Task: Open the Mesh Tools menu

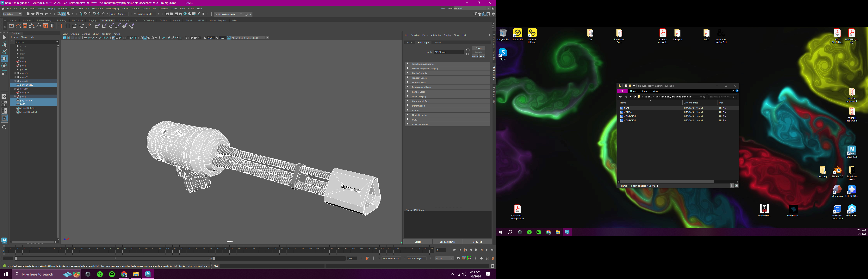Action: point(97,8)
